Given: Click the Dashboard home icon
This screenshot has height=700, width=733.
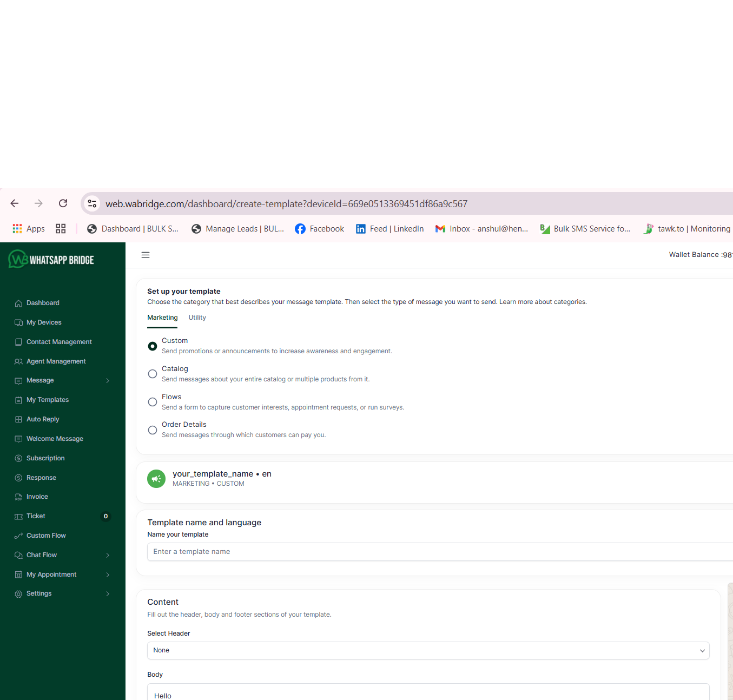Looking at the screenshot, I should pyautogui.click(x=18, y=303).
